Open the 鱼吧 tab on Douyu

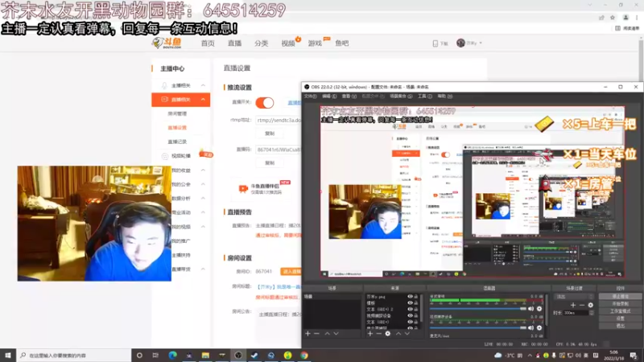coord(341,43)
